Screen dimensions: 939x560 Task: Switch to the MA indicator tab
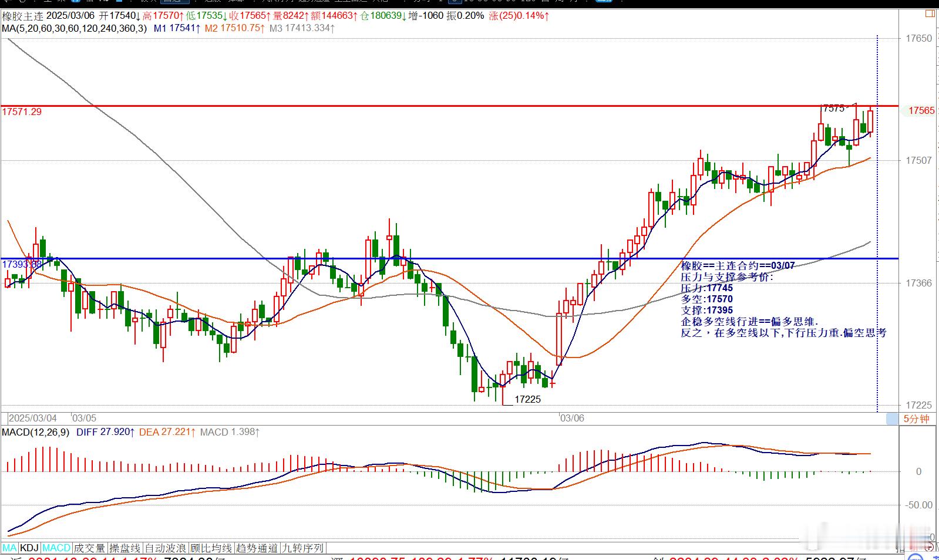pyautogui.click(x=9, y=548)
